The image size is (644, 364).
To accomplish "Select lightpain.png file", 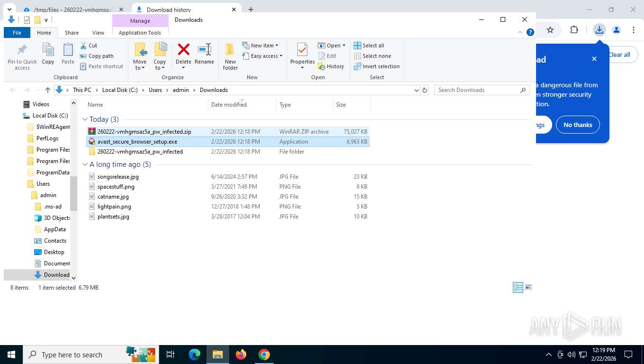I will click(x=227, y=207).
